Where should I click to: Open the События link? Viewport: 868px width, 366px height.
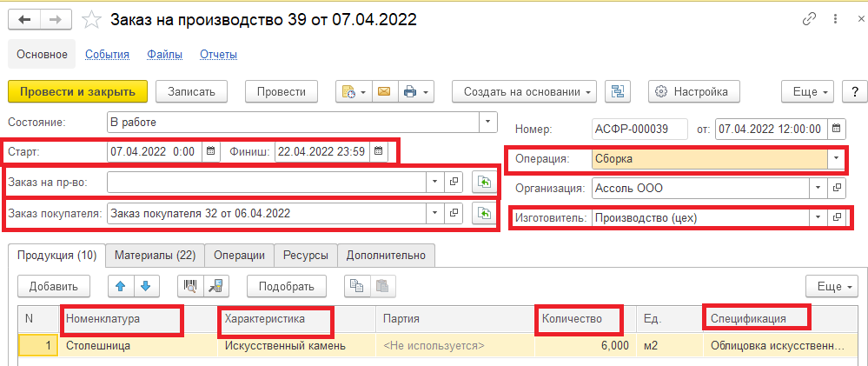click(107, 54)
